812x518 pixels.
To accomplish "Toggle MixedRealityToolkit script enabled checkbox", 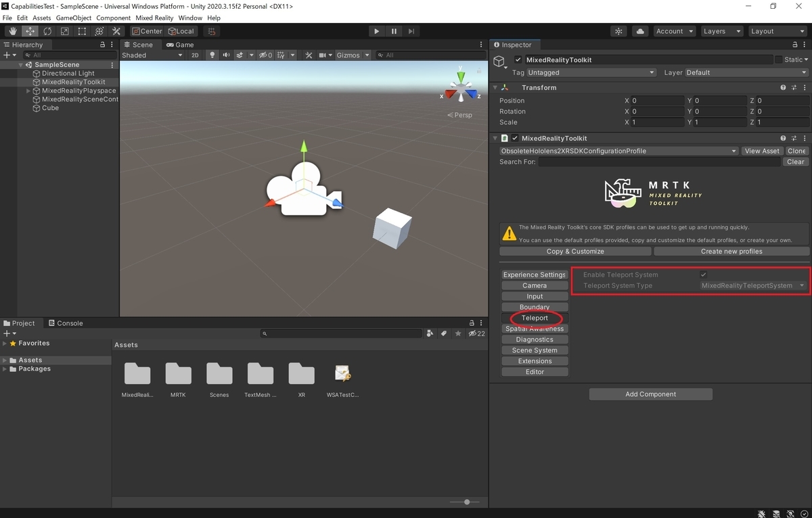I will [515, 138].
